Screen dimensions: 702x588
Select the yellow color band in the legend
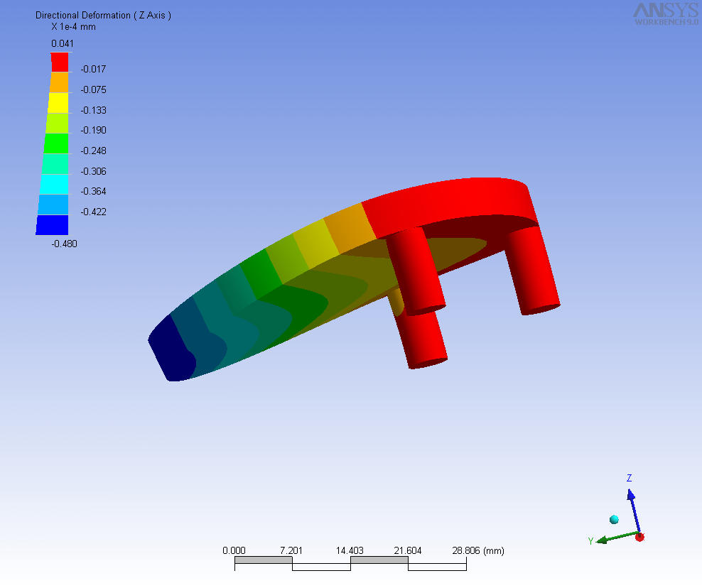coord(58,103)
